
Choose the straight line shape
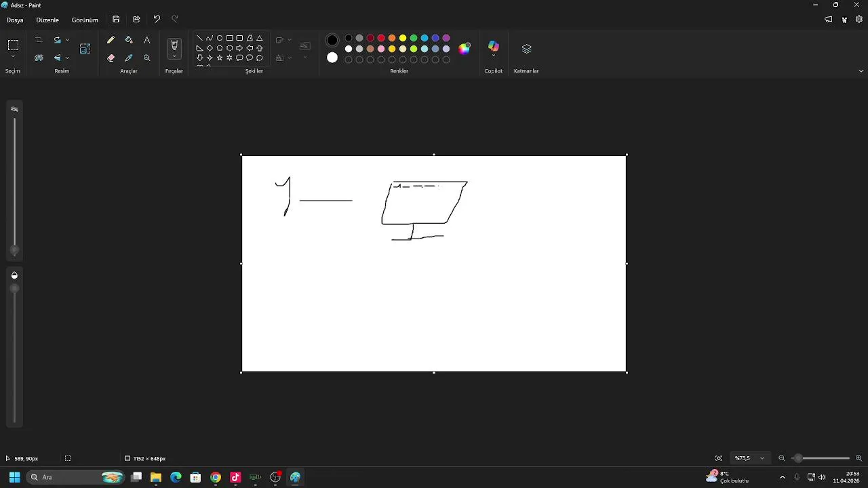click(x=199, y=38)
